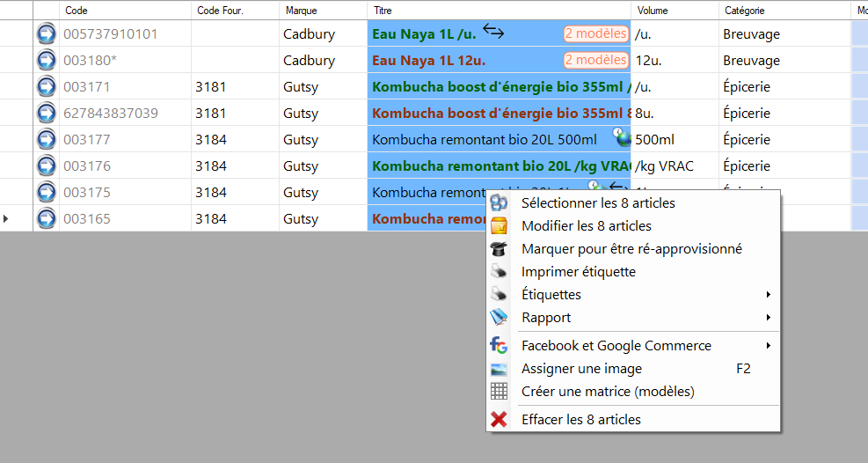
Task: Click the arrow icon for row 003176
Action: click(x=47, y=166)
